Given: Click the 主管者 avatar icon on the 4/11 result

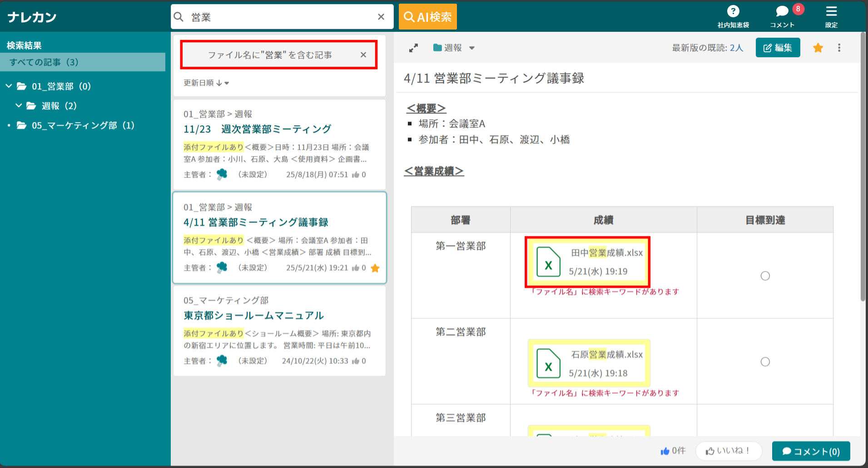Looking at the screenshot, I should tap(222, 267).
